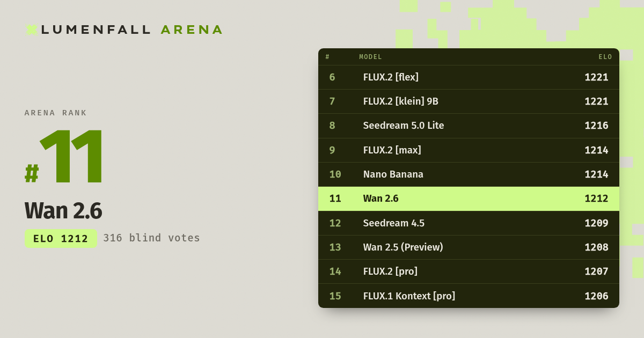
Task: Click the 316 blind votes text
Action: click(151, 238)
